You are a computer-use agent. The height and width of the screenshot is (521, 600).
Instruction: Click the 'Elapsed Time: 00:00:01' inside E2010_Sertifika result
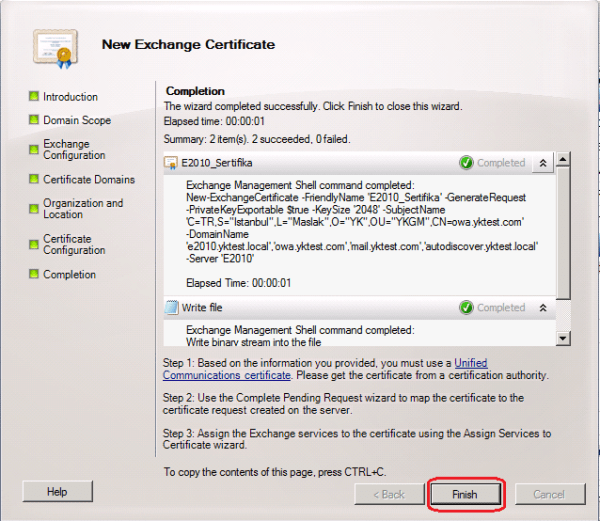pyautogui.click(x=239, y=283)
